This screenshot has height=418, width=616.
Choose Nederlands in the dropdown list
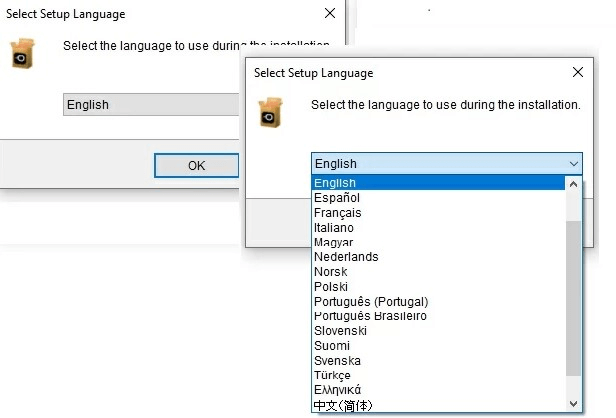pyautogui.click(x=346, y=257)
